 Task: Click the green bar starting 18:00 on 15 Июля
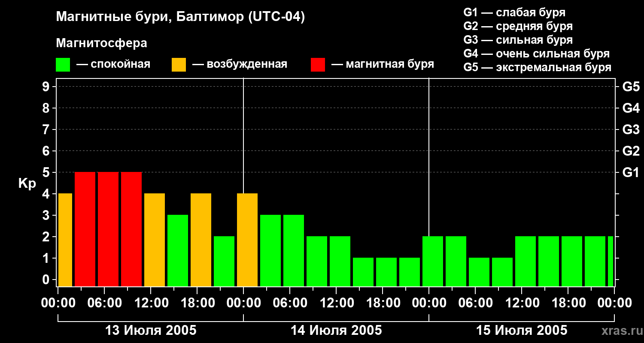click(x=572, y=261)
